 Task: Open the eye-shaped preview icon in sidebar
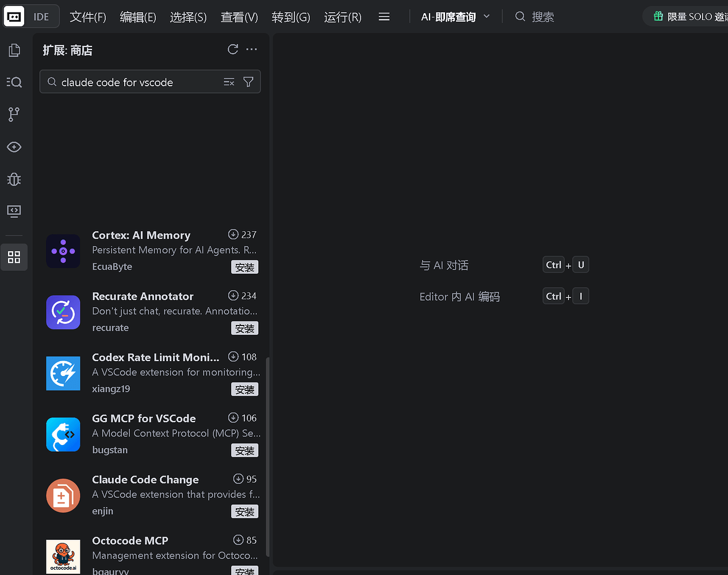coord(14,147)
